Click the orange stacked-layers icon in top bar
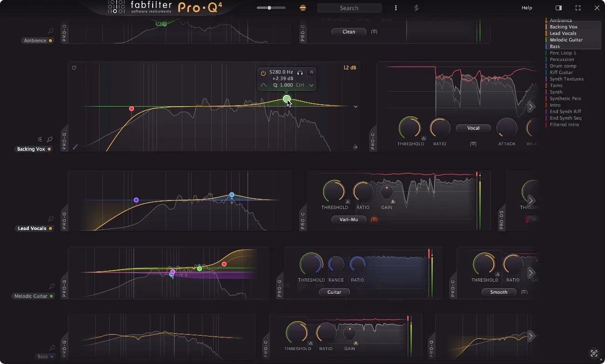This screenshot has width=605, height=364. [x=303, y=8]
